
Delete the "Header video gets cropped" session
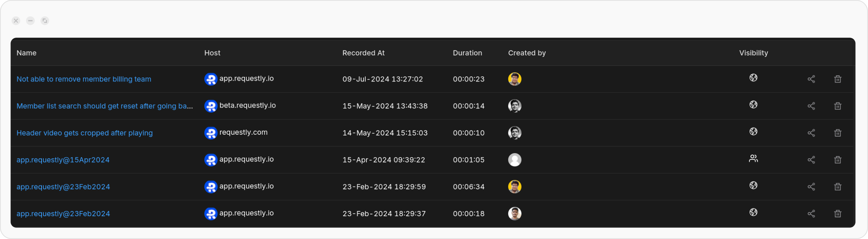pos(838,133)
